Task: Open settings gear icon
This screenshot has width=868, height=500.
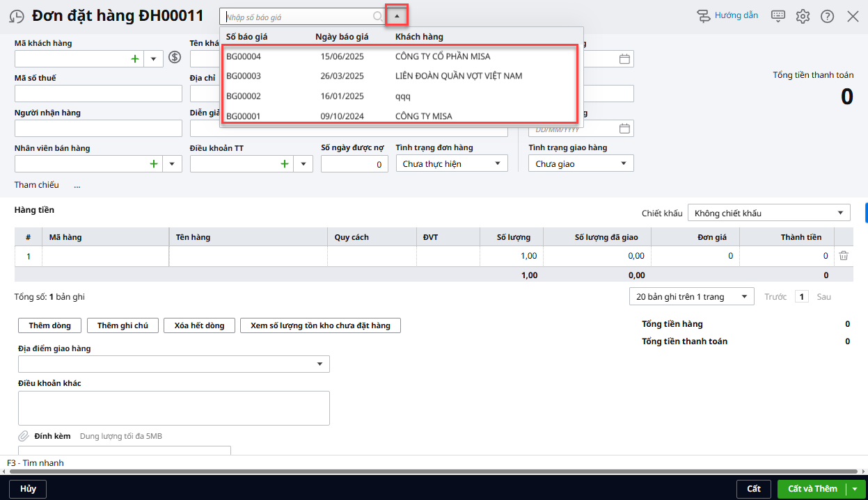Action: point(803,16)
